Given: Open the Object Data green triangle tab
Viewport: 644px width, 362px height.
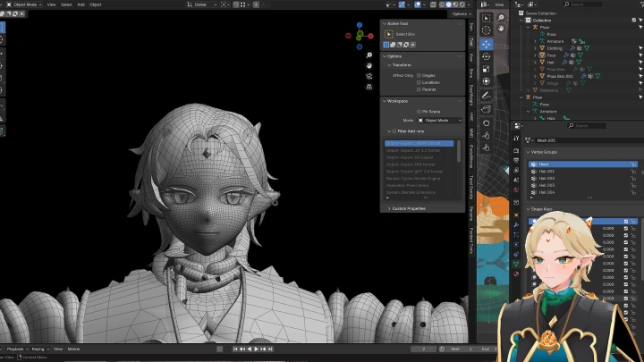Looking at the screenshot, I should point(516,264).
